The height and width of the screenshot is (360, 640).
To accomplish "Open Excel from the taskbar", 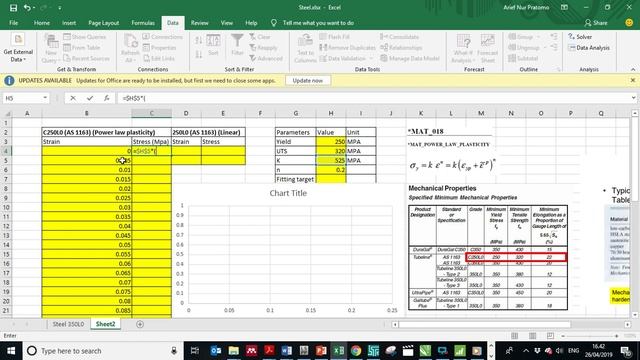I will point(338,351).
